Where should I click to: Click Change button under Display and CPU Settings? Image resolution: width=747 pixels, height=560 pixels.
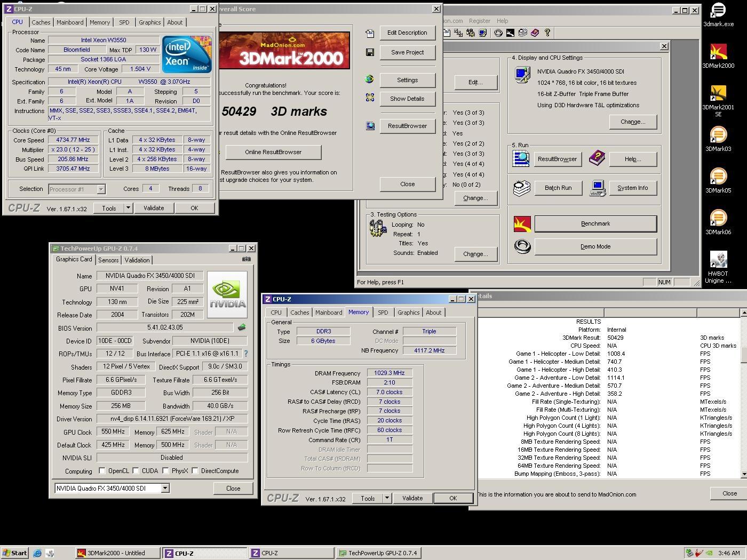coord(632,122)
